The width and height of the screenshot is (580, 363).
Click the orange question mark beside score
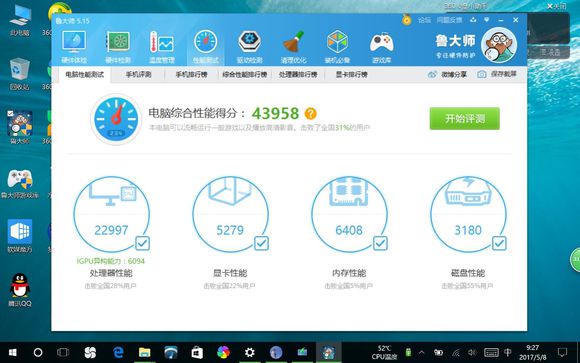[310, 114]
